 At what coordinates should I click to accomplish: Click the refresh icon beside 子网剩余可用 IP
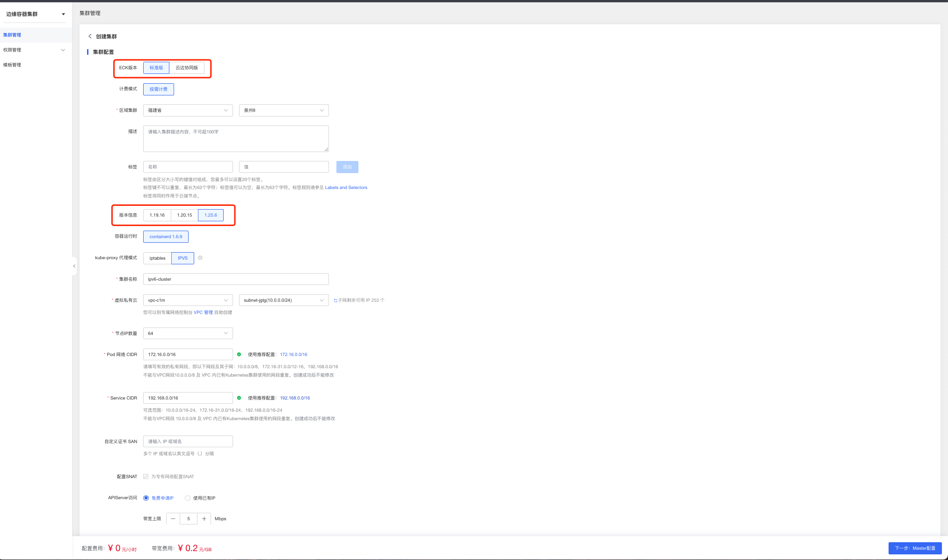tap(335, 300)
